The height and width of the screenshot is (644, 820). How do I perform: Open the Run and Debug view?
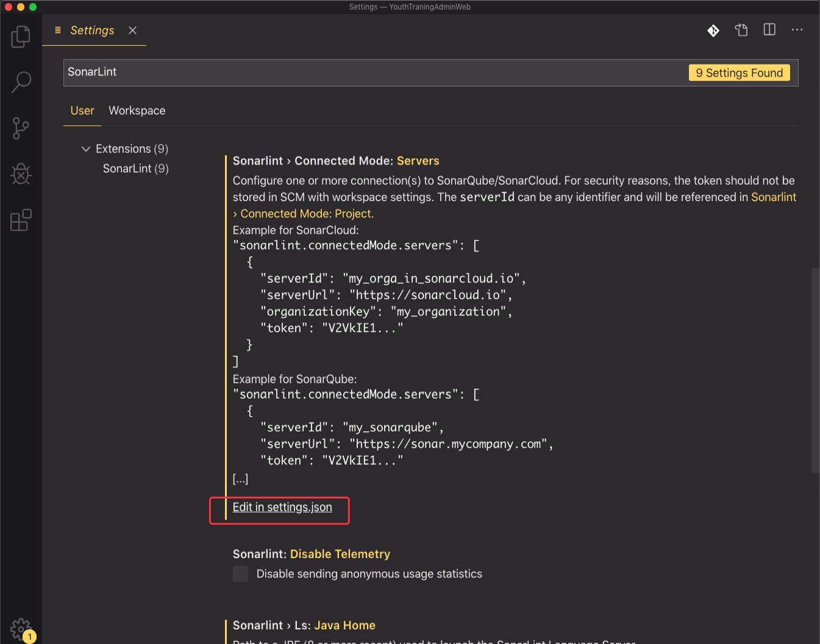[x=21, y=174]
